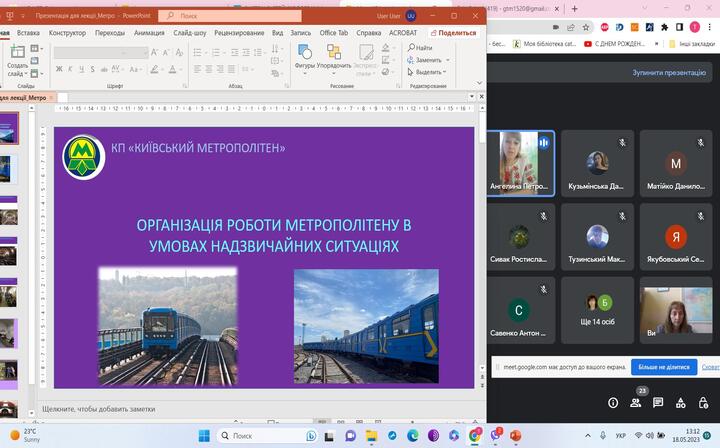Decrease list indent level

coord(235,52)
